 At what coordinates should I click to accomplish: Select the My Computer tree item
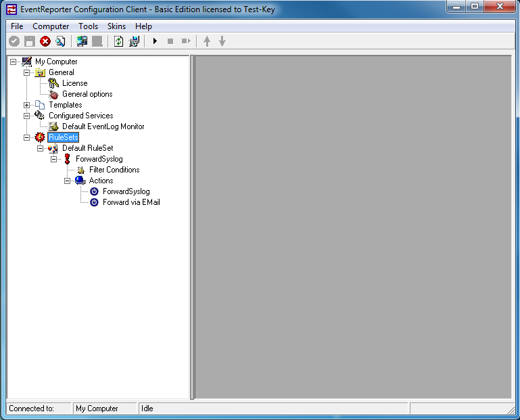tap(56, 62)
